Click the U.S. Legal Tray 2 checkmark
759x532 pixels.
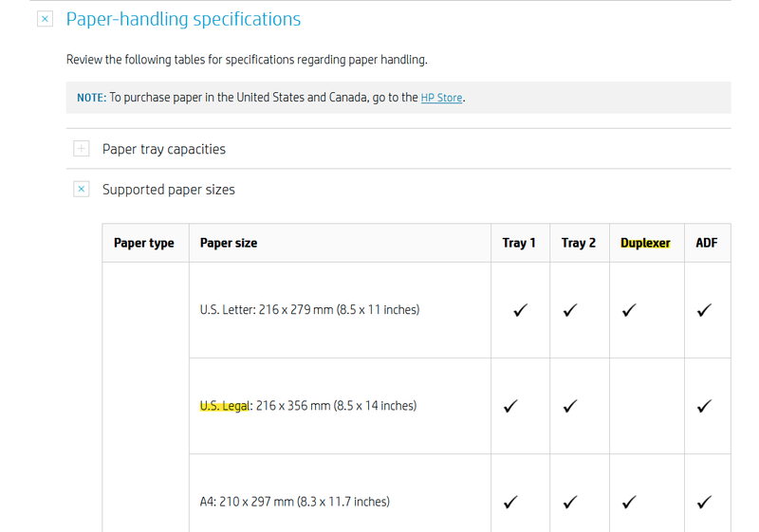click(x=569, y=406)
